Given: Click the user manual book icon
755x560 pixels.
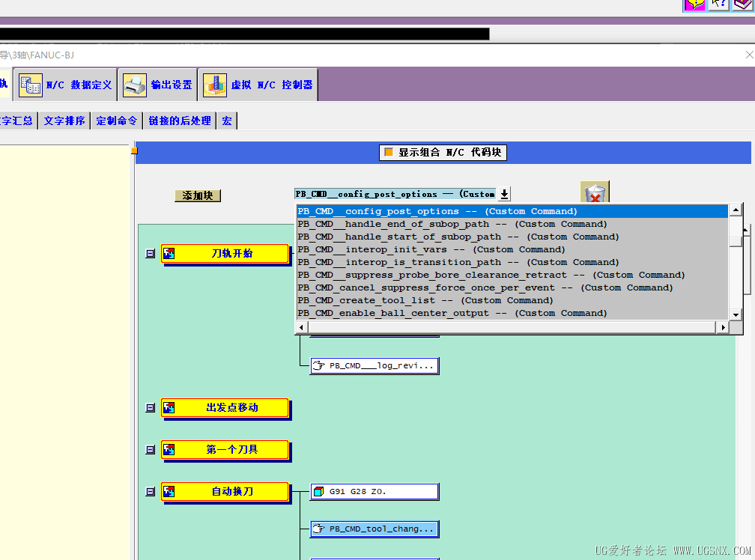Looking at the screenshot, I should [x=743, y=4].
